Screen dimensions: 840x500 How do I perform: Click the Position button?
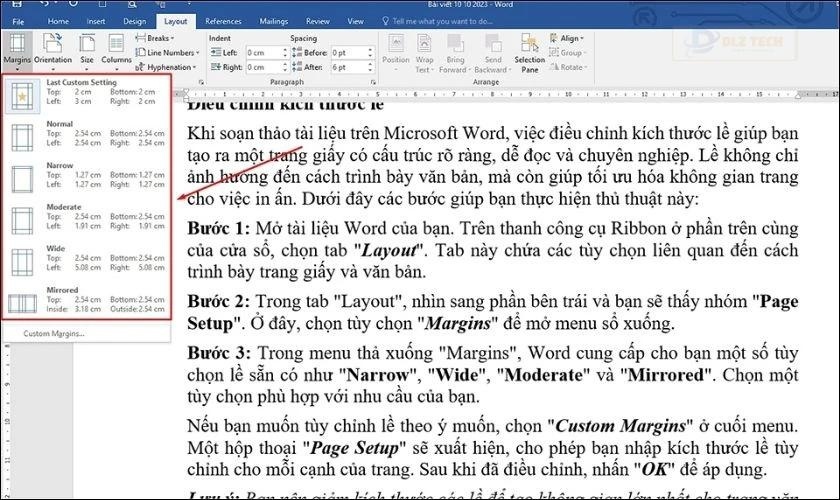pos(396,53)
